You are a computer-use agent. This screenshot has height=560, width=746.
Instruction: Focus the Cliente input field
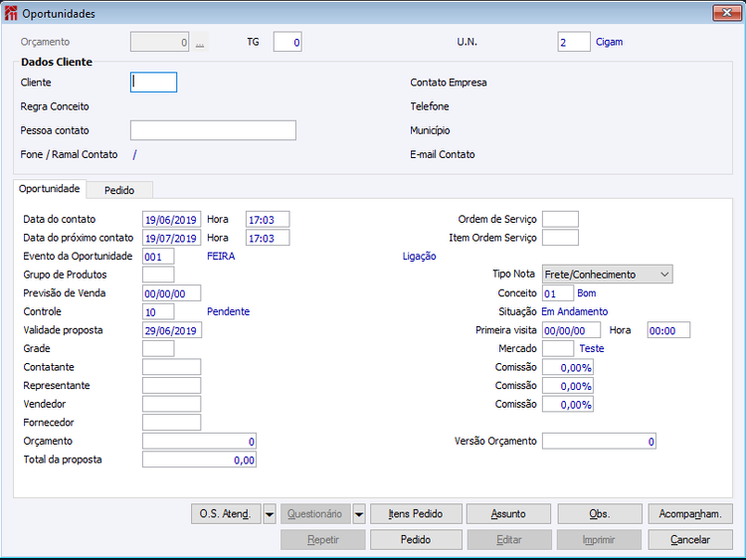153,83
